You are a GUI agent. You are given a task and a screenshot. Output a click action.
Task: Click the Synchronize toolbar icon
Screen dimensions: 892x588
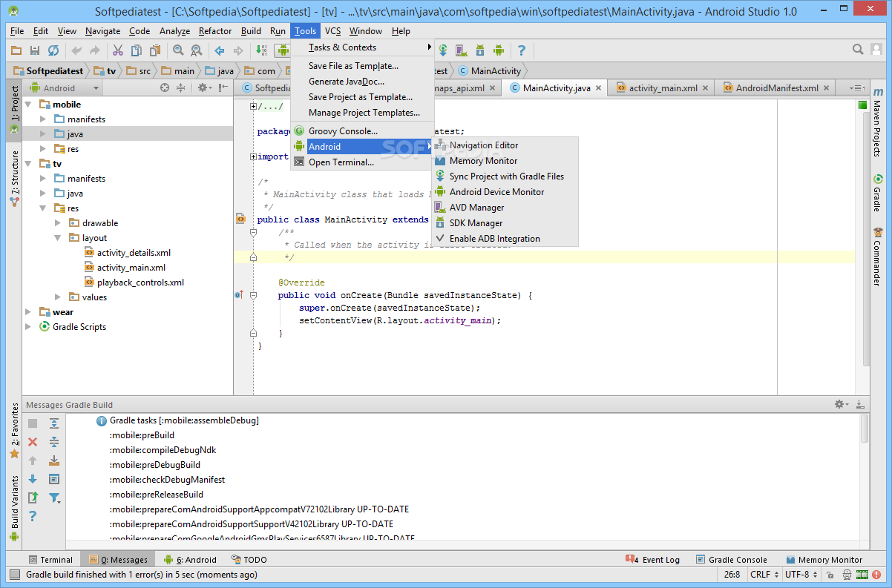click(x=53, y=50)
